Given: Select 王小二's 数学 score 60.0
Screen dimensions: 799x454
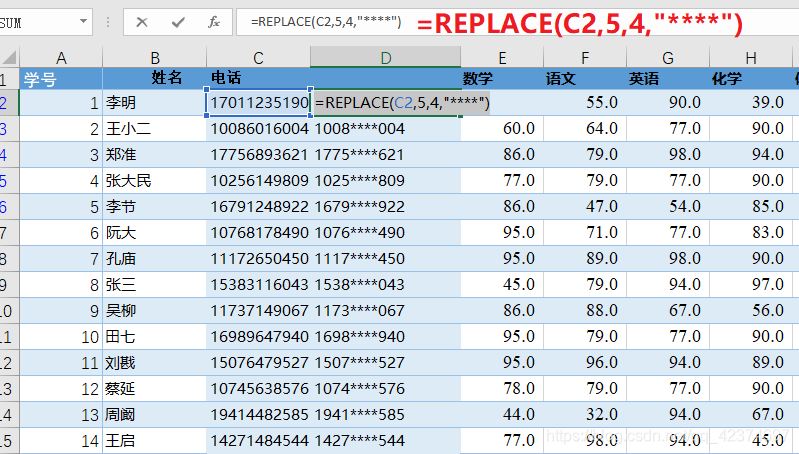Looking at the screenshot, I should pyautogui.click(x=502, y=129).
